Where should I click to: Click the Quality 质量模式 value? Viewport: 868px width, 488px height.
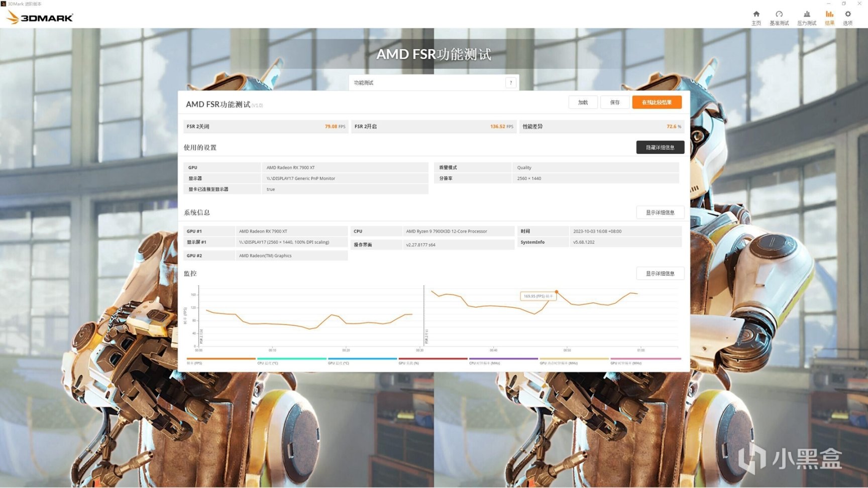pyautogui.click(x=524, y=168)
